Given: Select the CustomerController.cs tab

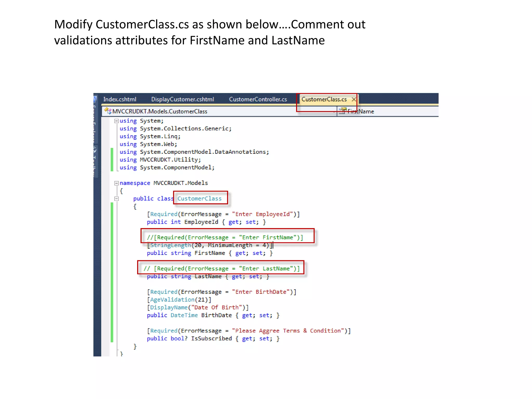Looking at the screenshot, I should click(x=258, y=99).
